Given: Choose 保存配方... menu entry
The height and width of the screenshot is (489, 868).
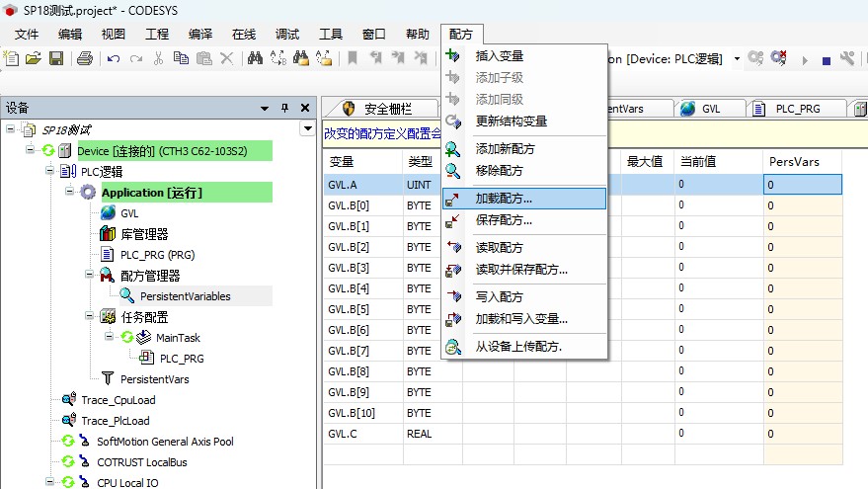Looking at the screenshot, I should [x=524, y=220].
